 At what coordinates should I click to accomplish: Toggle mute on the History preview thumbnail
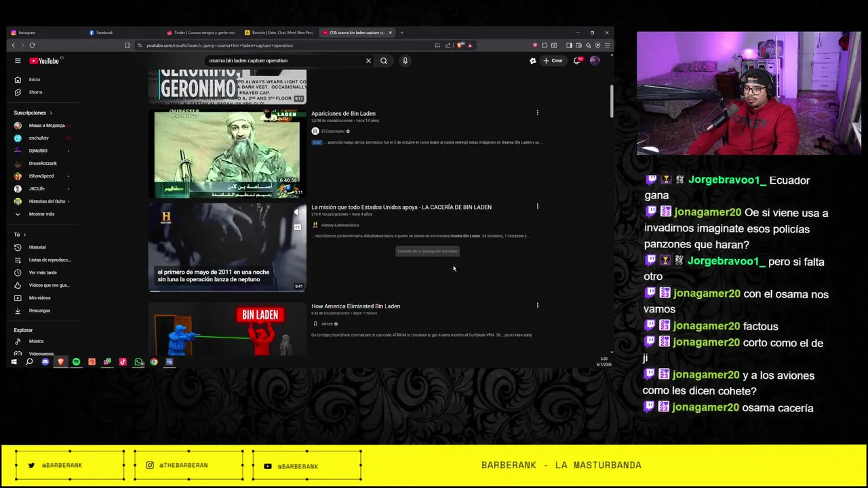tap(297, 212)
